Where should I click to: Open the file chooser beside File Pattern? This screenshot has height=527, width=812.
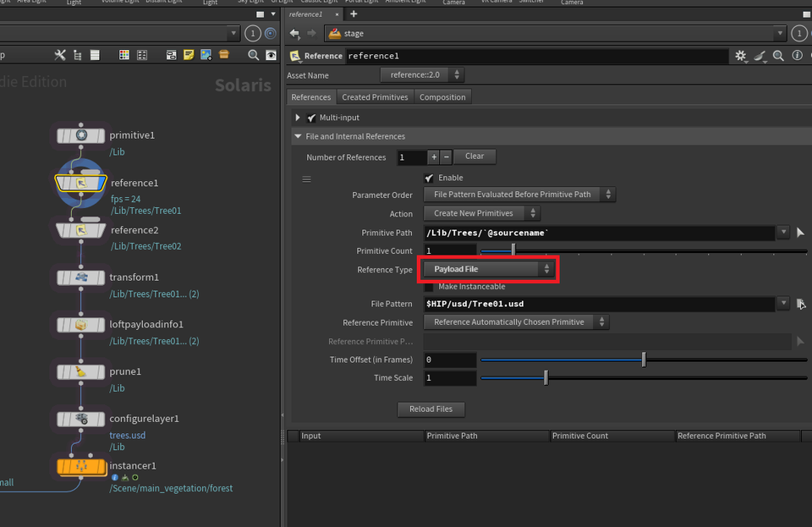(x=800, y=304)
